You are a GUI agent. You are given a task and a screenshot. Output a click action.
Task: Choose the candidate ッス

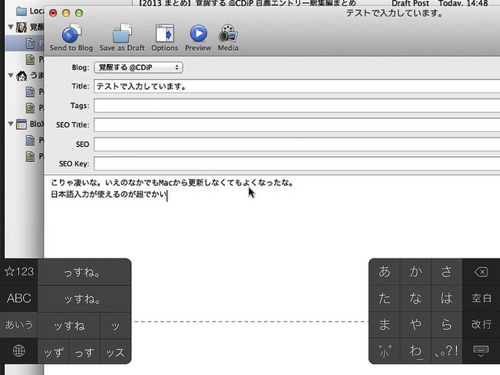(115, 352)
